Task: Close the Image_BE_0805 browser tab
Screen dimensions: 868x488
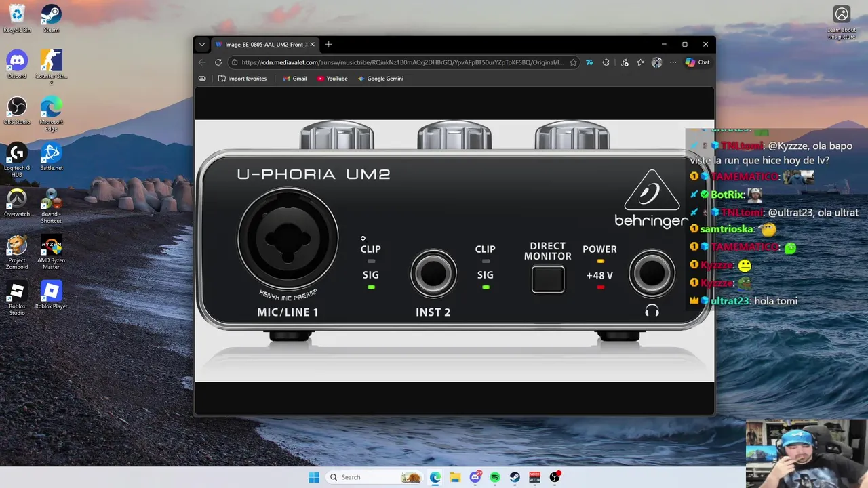Action: tap(312, 45)
